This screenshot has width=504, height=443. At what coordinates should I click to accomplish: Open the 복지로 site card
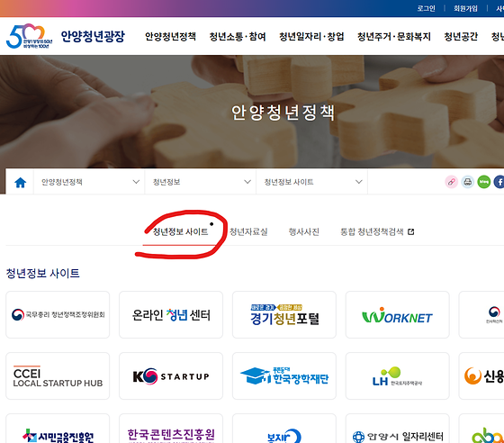[x=284, y=429]
